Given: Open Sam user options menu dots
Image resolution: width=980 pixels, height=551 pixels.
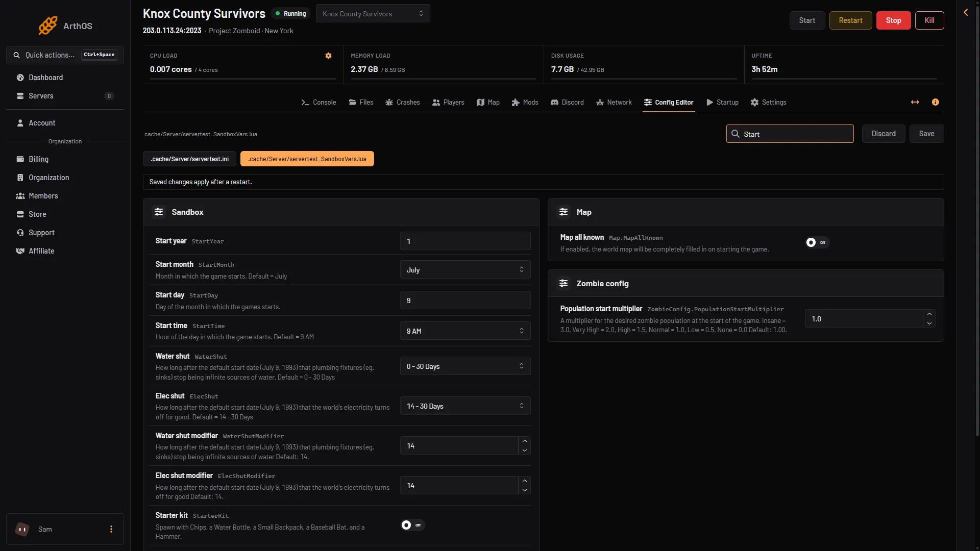Looking at the screenshot, I should point(111,529).
